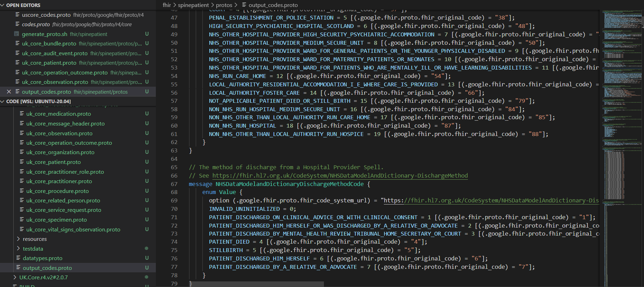This screenshot has width=644, height=287.
Task: Click the file icon beside datatypes.proto
Action: pos(18,258)
